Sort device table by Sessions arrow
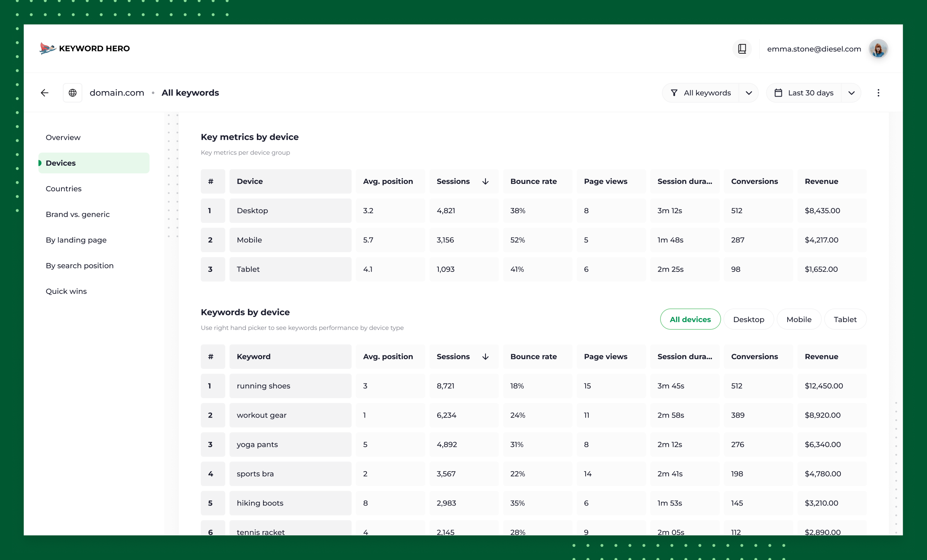Viewport: 927px width, 560px height. pyautogui.click(x=486, y=182)
